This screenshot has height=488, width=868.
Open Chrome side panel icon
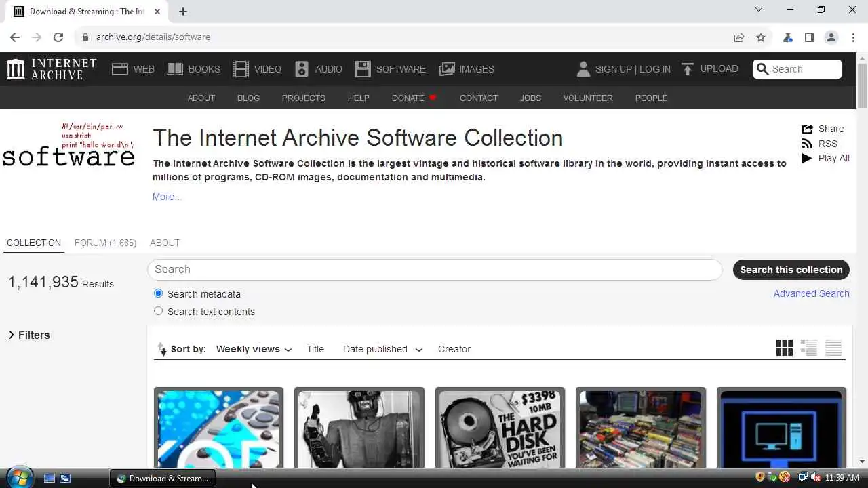810,37
